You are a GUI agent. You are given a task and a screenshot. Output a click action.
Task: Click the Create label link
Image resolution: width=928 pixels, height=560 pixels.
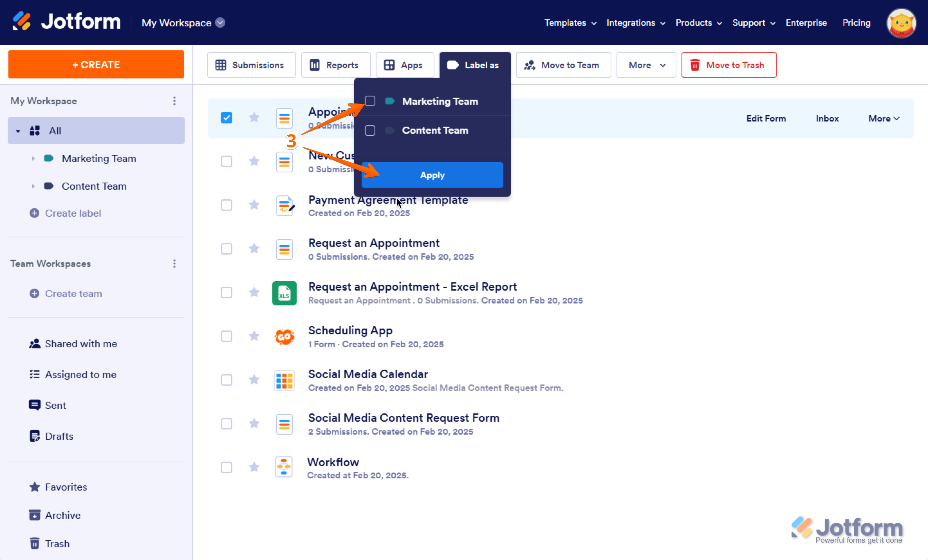tap(73, 213)
